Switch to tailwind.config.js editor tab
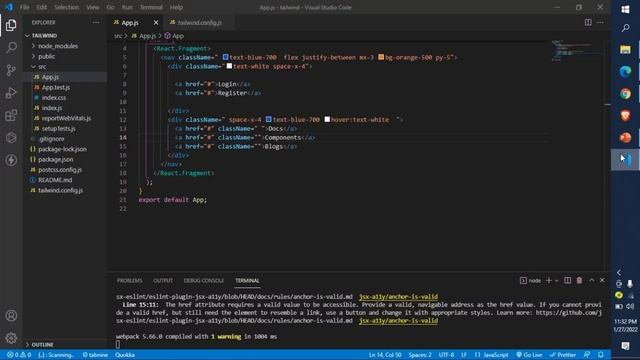Viewport: 640px width, 360px height. coord(200,22)
